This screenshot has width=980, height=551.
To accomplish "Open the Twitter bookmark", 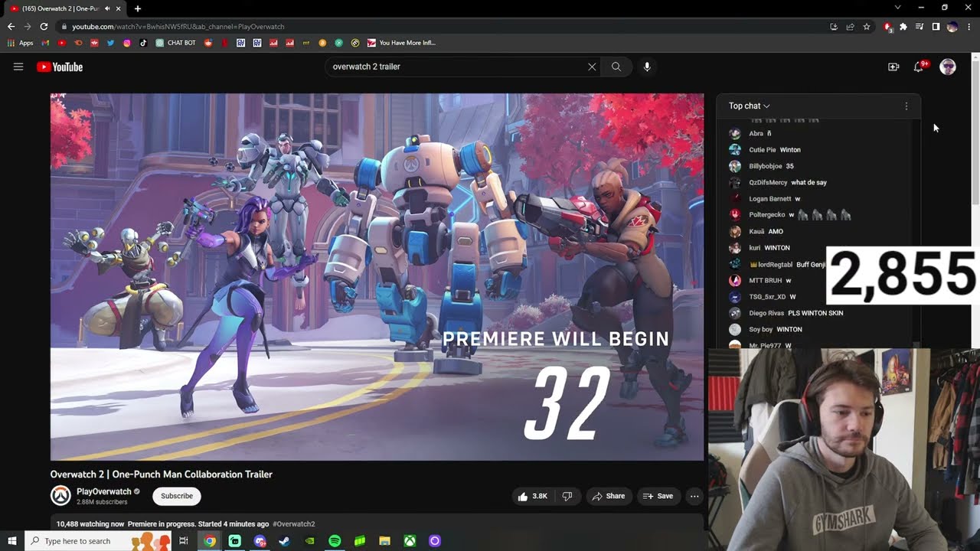I will (x=111, y=43).
